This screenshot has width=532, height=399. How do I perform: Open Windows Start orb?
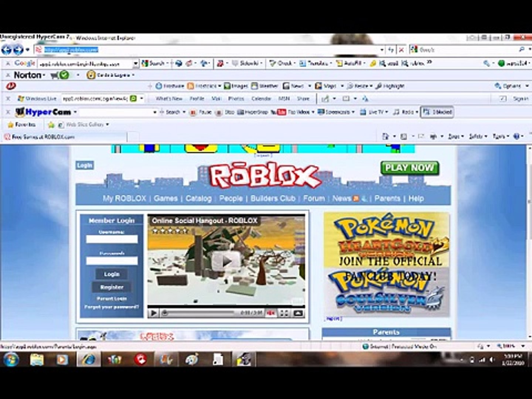pyautogui.click(x=11, y=359)
